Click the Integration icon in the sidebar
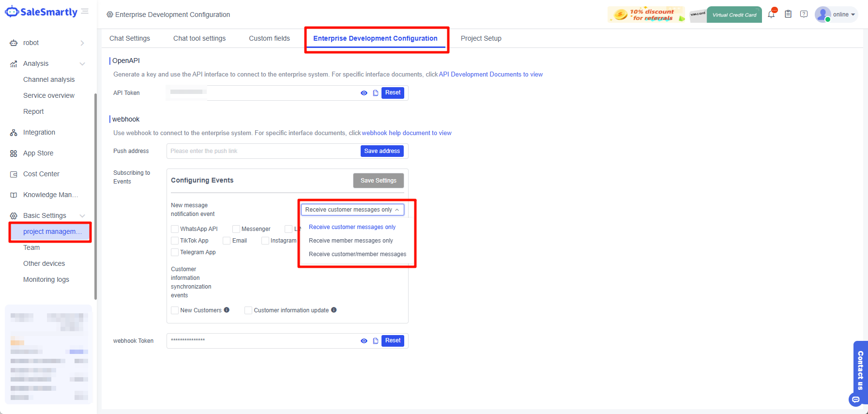Image resolution: width=868 pixels, height=414 pixels. point(14,133)
